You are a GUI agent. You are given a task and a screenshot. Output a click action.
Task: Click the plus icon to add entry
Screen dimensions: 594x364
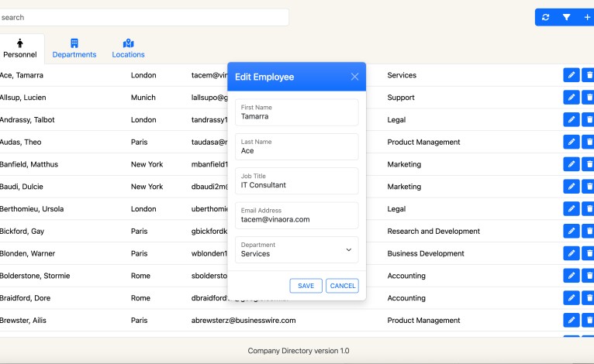587,17
